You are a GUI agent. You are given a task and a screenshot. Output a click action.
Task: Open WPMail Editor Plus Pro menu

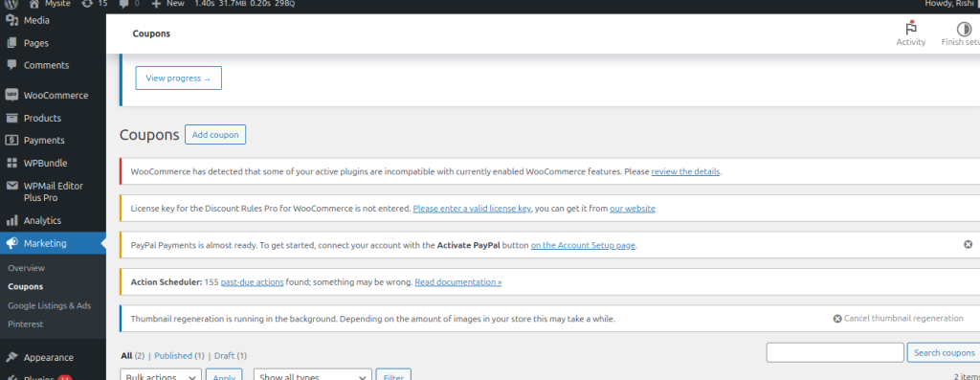[x=54, y=191]
